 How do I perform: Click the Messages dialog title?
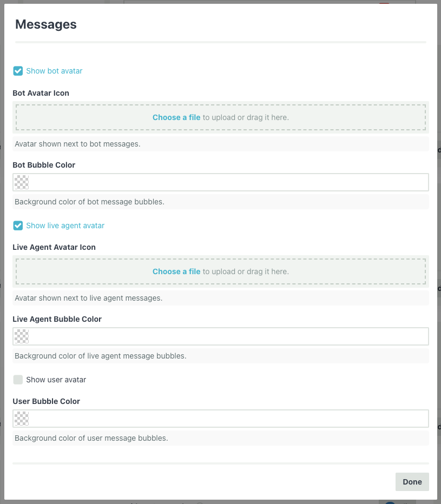click(45, 24)
